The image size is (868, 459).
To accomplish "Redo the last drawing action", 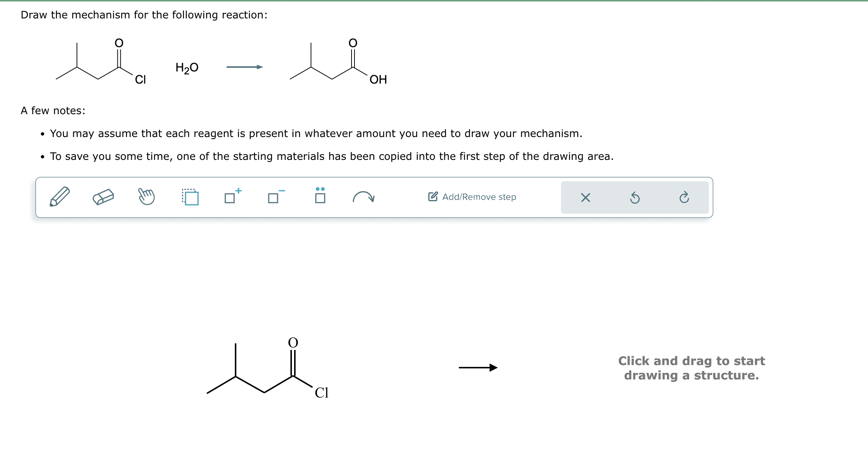I will tap(684, 197).
